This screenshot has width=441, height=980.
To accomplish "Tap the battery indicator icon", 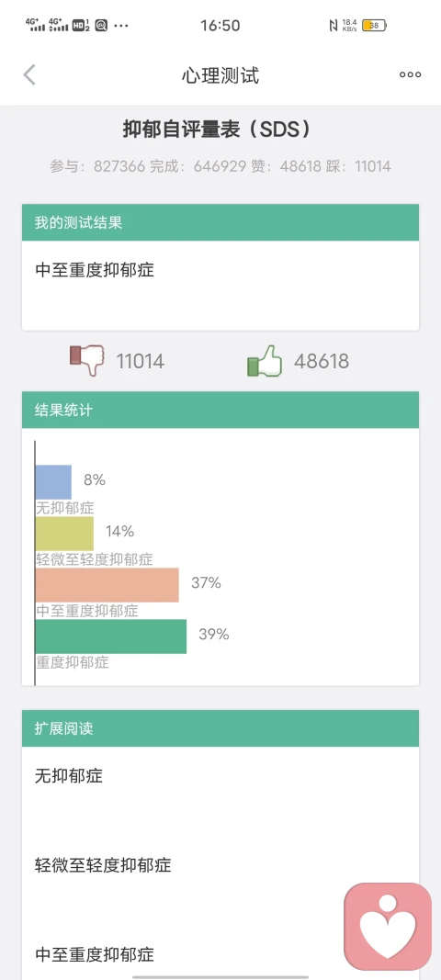I will [374, 26].
